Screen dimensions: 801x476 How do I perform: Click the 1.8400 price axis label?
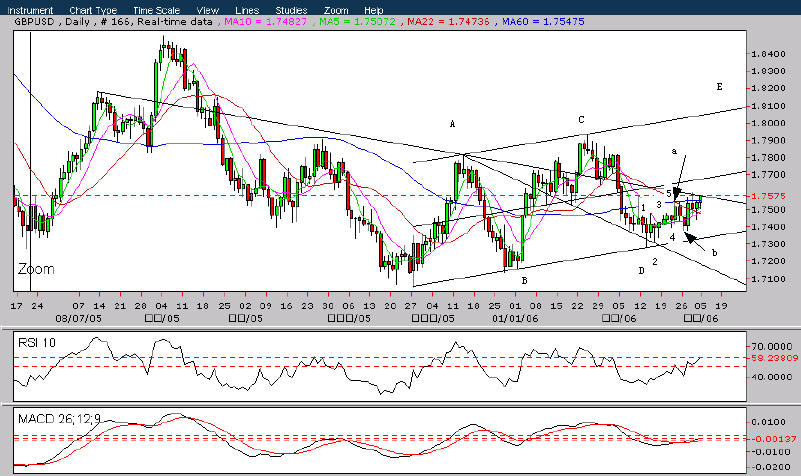pos(768,54)
